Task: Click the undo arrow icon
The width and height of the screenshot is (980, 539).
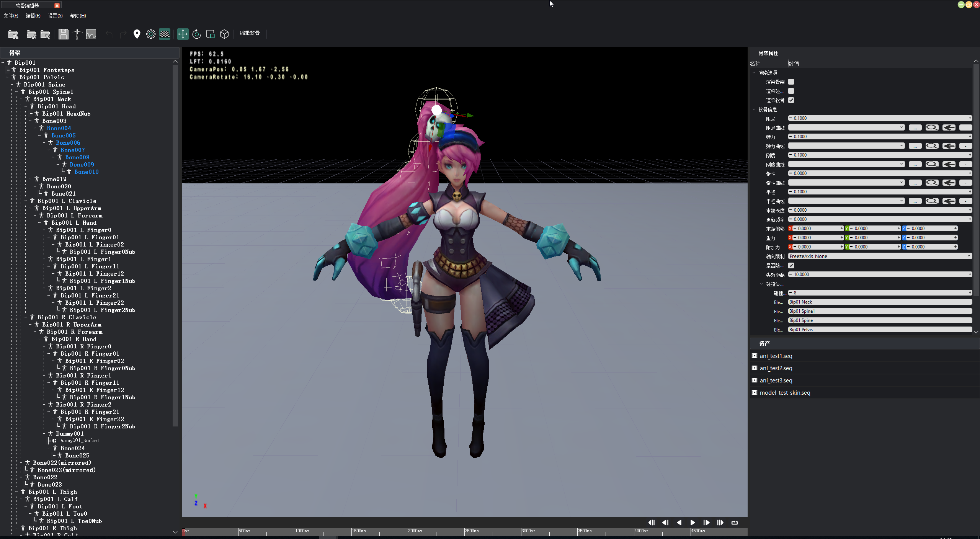Action: tap(109, 34)
